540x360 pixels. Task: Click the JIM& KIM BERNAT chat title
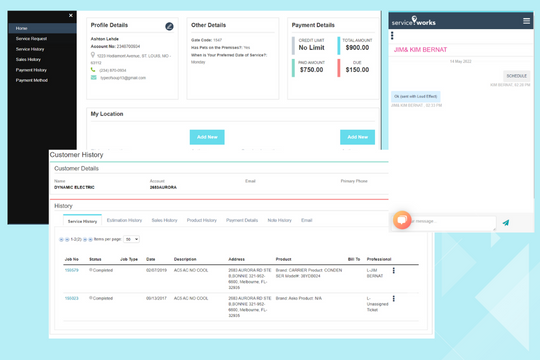pos(420,50)
